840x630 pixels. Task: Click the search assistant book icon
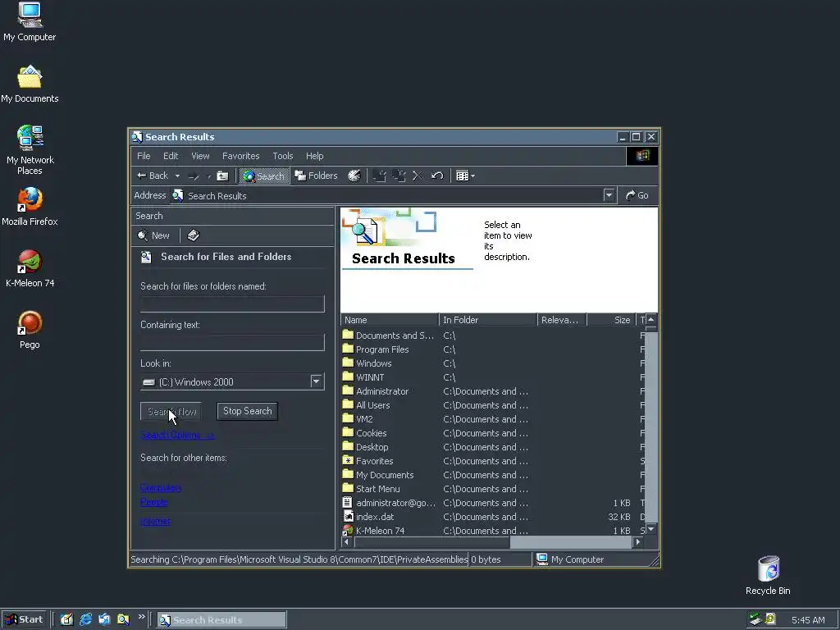click(194, 235)
